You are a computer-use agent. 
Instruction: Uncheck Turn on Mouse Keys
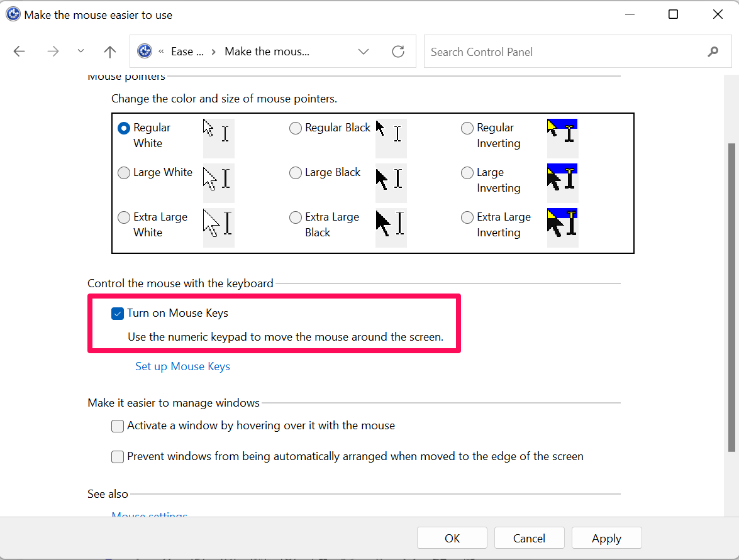point(118,313)
